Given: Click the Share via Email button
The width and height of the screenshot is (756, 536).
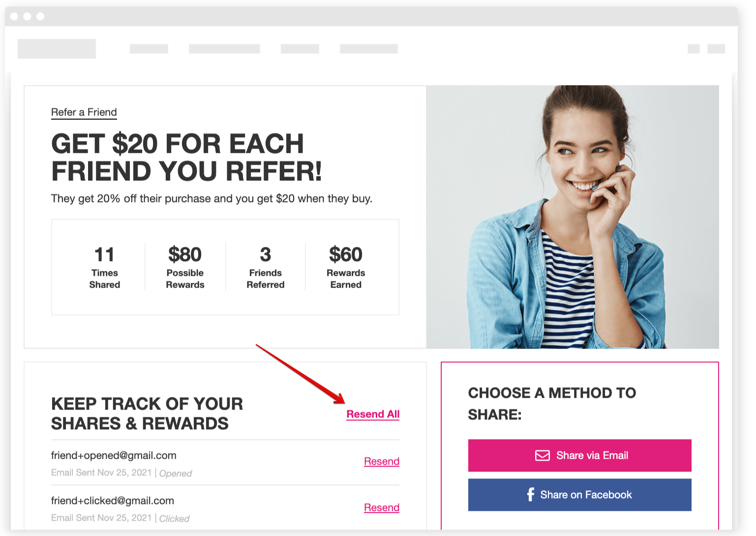Looking at the screenshot, I should (x=579, y=455).
